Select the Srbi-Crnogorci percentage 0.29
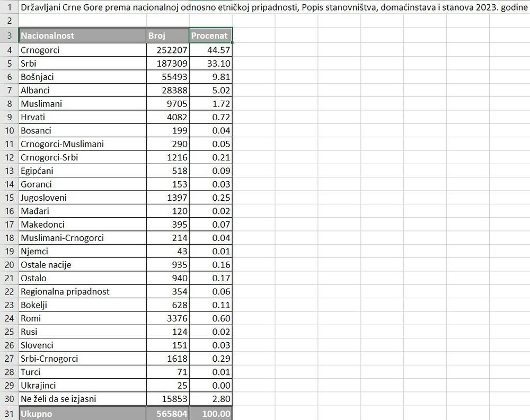The width and height of the screenshot is (530, 420). tap(210, 359)
